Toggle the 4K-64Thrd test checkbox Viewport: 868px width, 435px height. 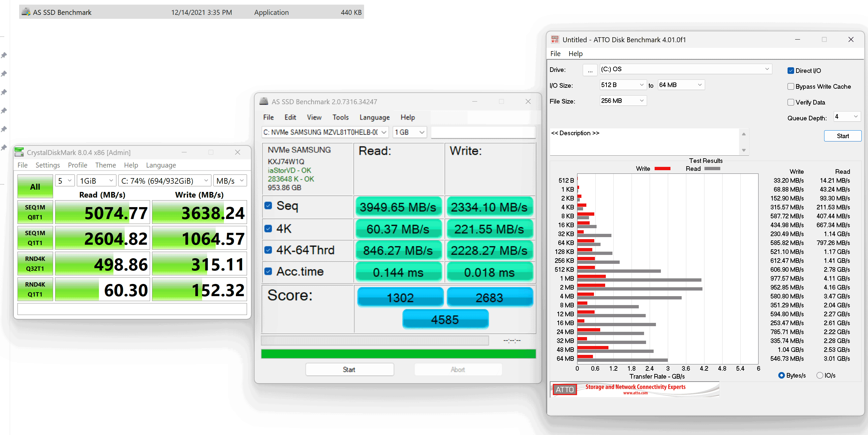268,250
